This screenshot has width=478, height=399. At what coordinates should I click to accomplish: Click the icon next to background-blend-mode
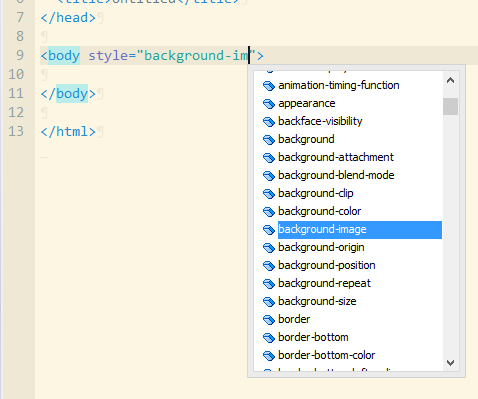269,176
